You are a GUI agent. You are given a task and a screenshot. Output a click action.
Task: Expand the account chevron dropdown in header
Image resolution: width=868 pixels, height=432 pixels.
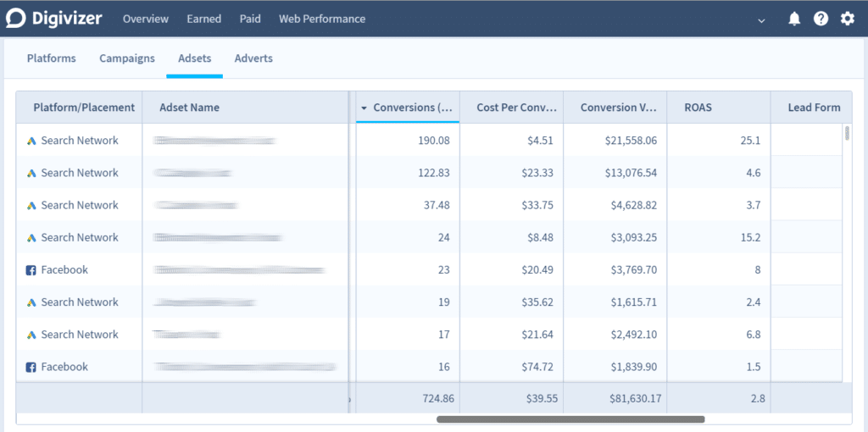pos(761,19)
